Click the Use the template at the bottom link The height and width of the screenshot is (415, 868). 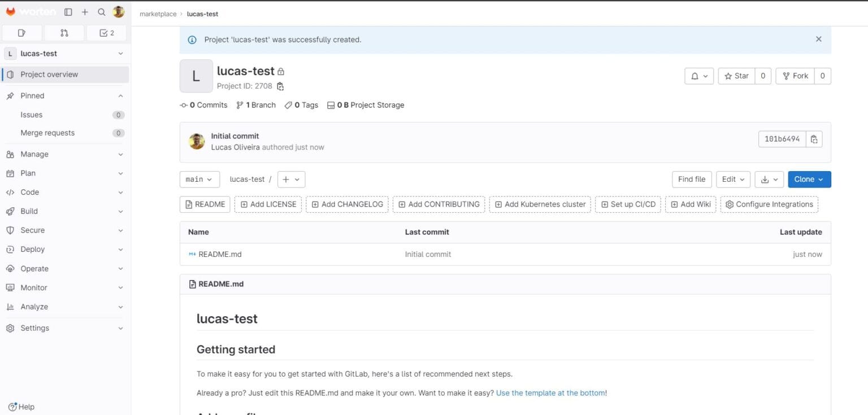pyautogui.click(x=549, y=392)
